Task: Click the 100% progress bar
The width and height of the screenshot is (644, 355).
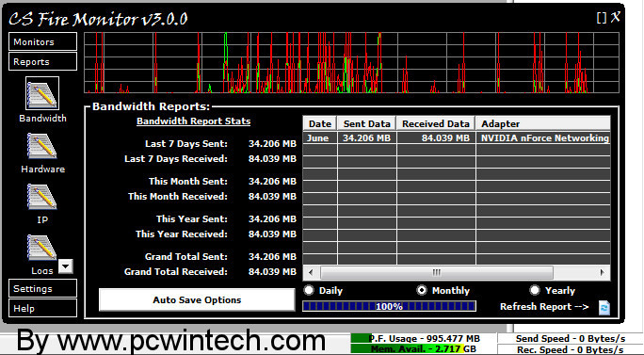Action: click(390, 306)
